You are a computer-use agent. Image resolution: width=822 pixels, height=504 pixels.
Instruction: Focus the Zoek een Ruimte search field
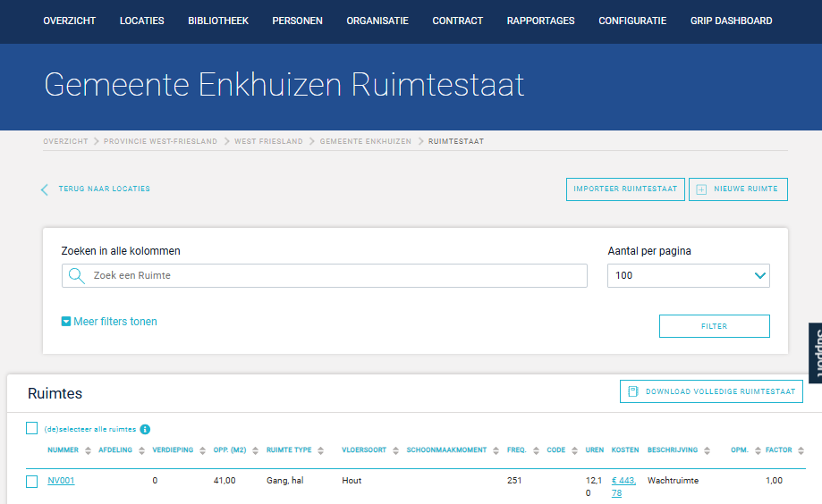point(325,275)
